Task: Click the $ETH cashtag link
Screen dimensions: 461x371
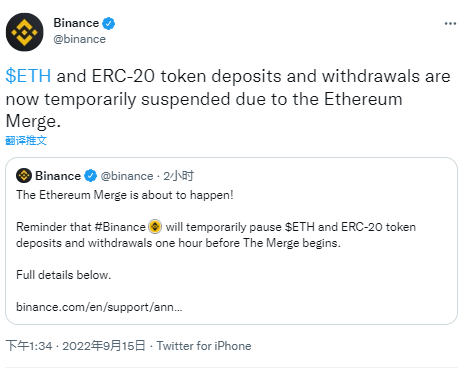Action: point(28,76)
